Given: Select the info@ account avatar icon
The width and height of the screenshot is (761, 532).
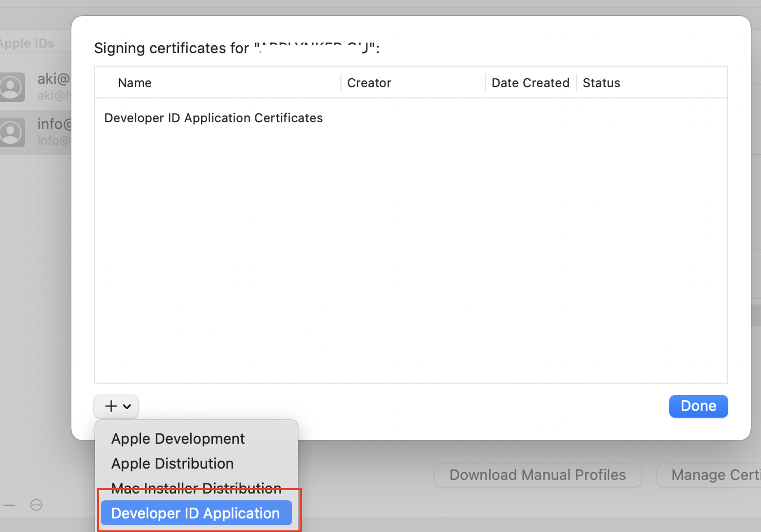Looking at the screenshot, I should coord(11,132).
